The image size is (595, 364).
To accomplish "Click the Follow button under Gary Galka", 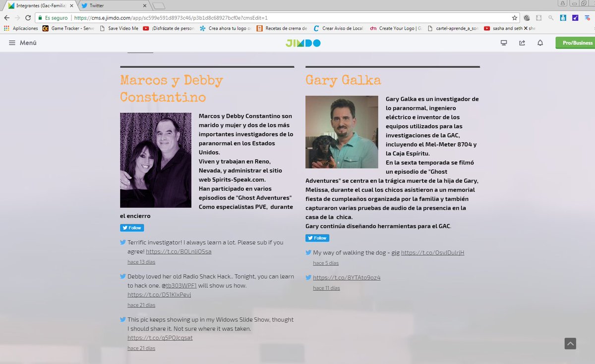I will coord(317,238).
